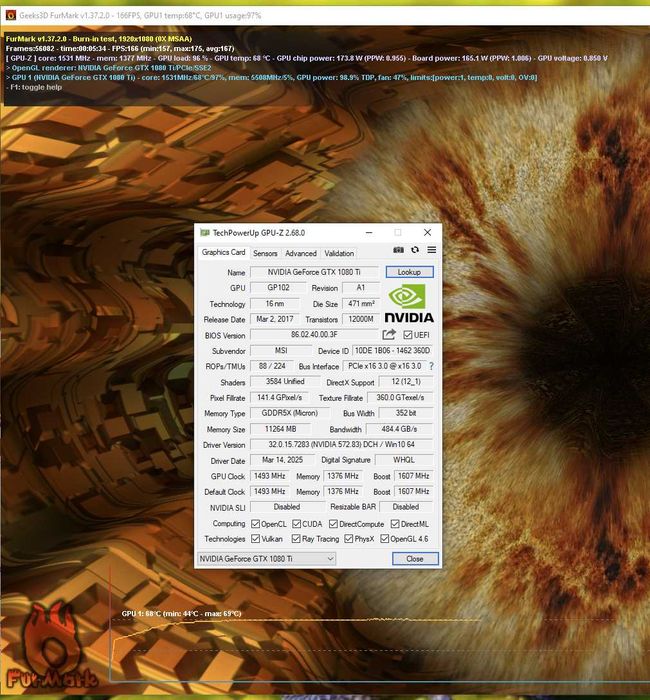The image size is (650, 700).
Task: Click the Subvendor value MSI
Action: pos(281,350)
